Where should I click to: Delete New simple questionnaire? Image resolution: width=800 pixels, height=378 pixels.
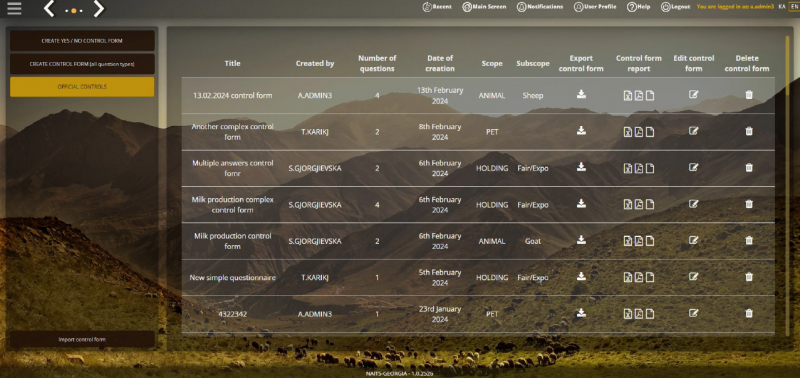(749, 277)
